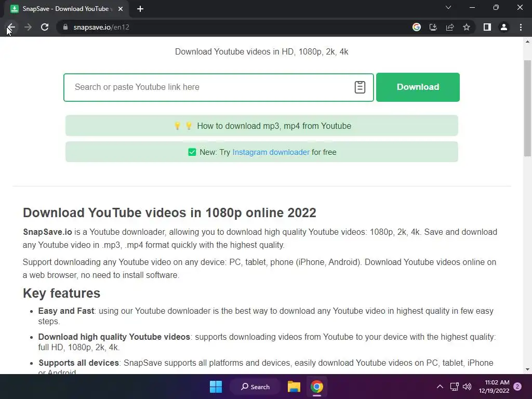
Task: Open the tab search chevron
Action: click(448, 7)
